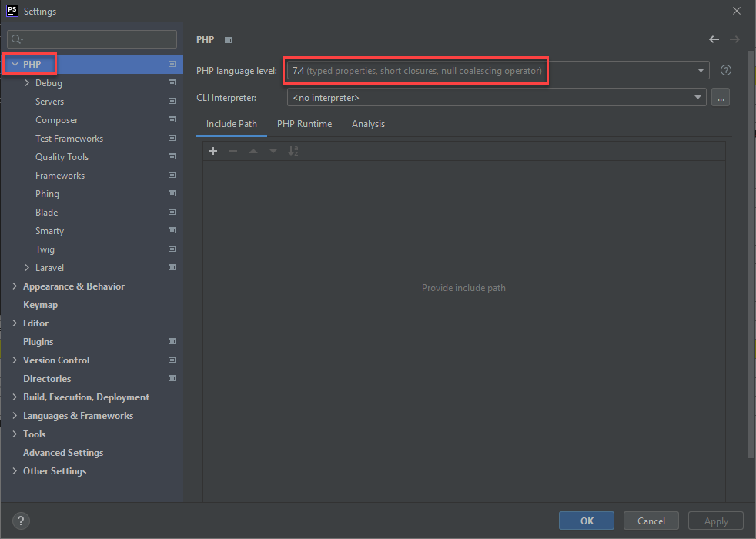Open CLI interpreter browse ellipsis button
Image resolution: width=756 pixels, height=539 pixels.
point(721,98)
